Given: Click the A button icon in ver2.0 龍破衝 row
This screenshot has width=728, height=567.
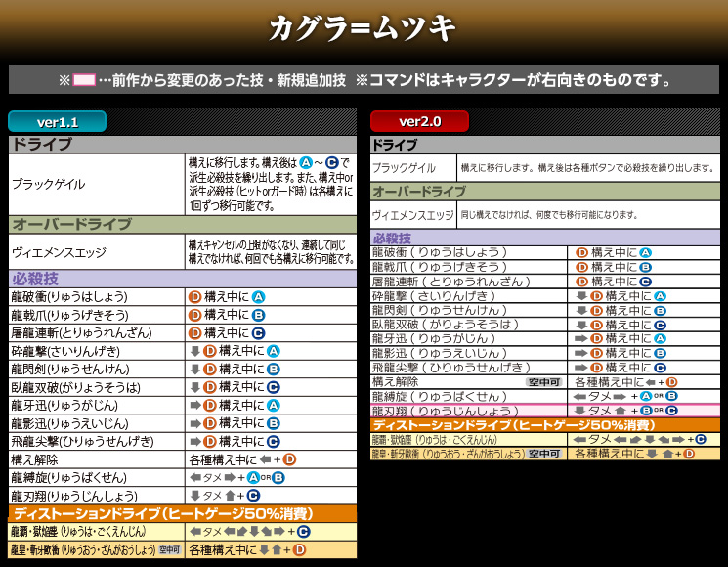Looking at the screenshot, I should pyautogui.click(x=645, y=252).
